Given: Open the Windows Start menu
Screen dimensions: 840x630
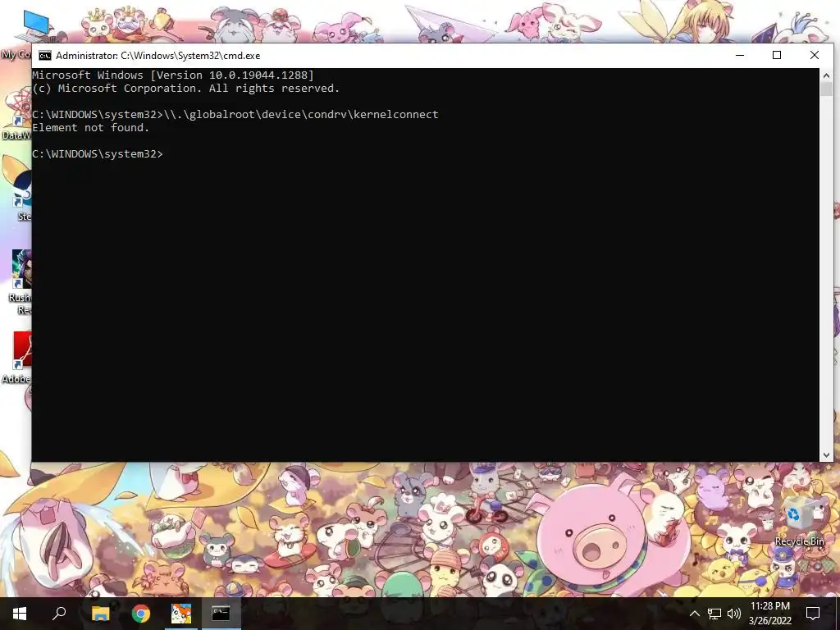Looking at the screenshot, I should point(20,614).
